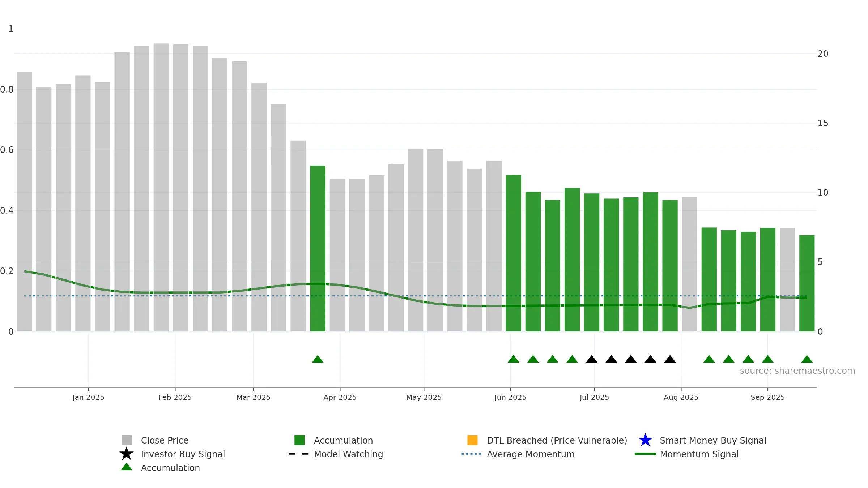The width and height of the screenshot is (868, 488).
Task: Click the green Accumulation triangle legend icon
Action: click(x=127, y=467)
